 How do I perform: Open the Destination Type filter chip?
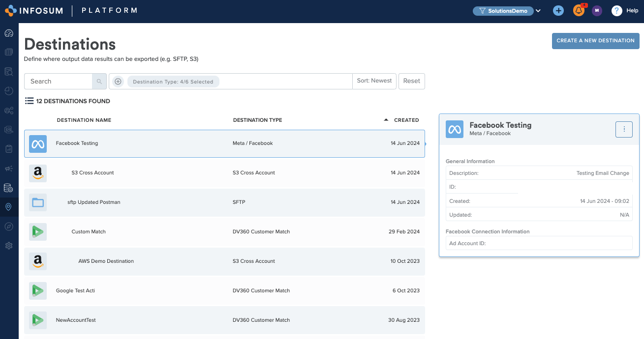(173, 82)
